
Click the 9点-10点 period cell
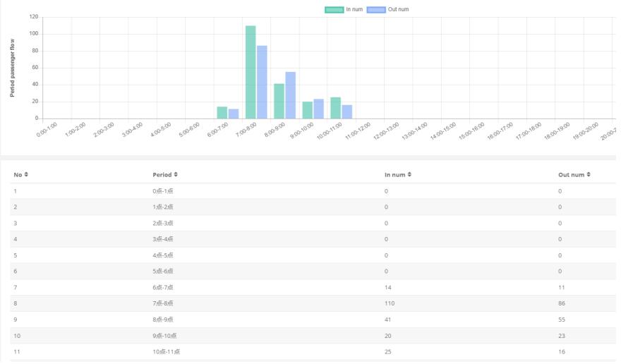coord(164,335)
